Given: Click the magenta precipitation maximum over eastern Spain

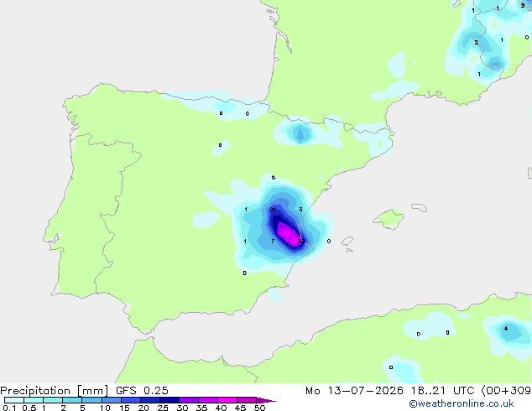Looking at the screenshot, I should coord(288,234).
